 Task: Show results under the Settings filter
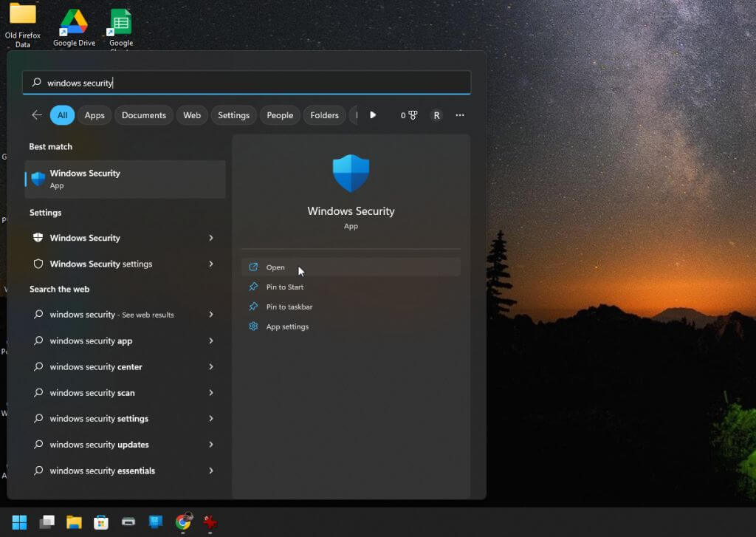233,115
